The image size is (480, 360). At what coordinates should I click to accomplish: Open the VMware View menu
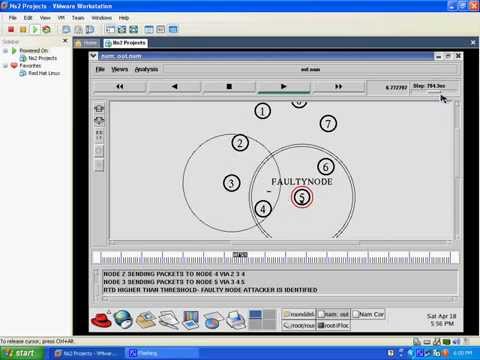[45, 18]
